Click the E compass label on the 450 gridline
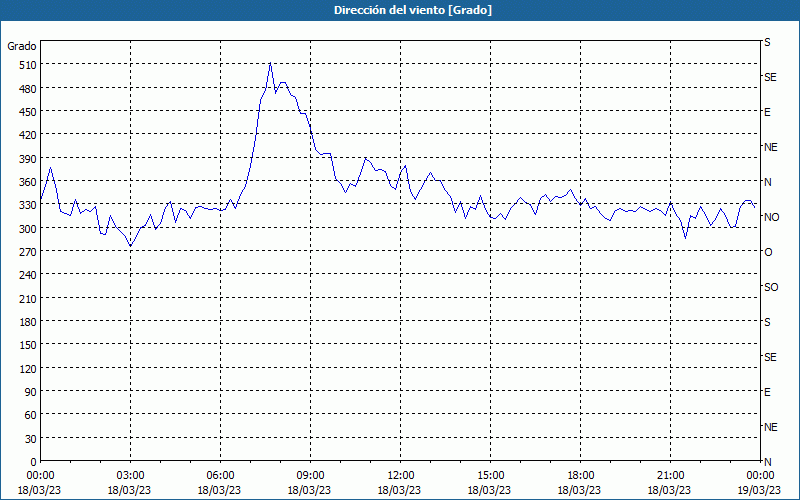 pyautogui.click(x=767, y=112)
